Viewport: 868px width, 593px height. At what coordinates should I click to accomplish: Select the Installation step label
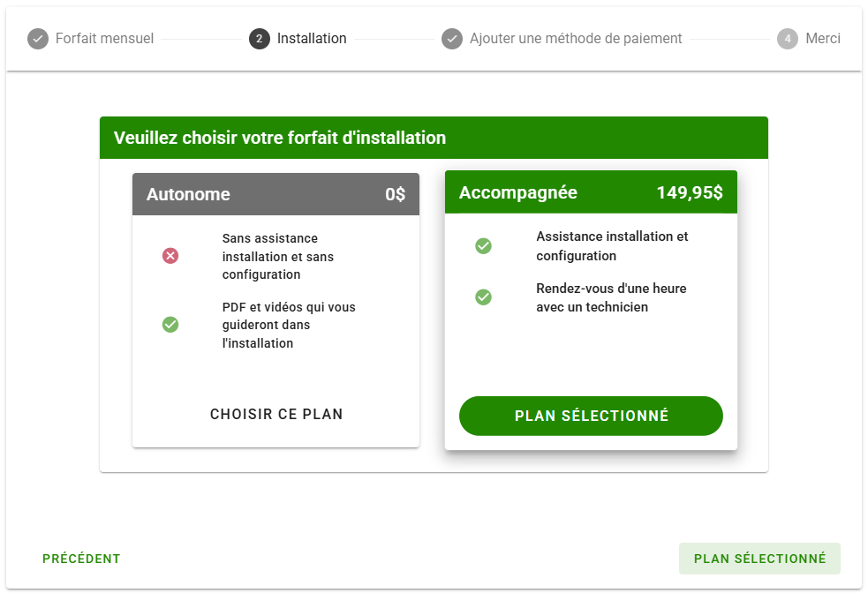[x=312, y=39]
